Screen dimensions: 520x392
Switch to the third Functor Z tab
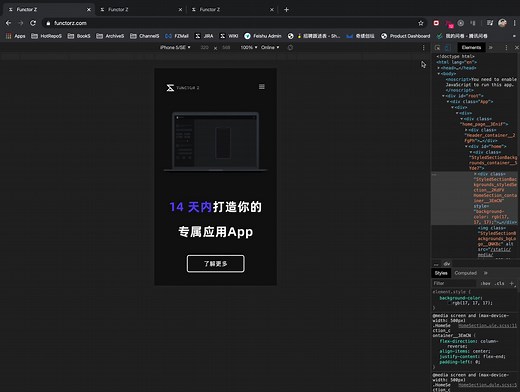pyautogui.click(x=232, y=10)
